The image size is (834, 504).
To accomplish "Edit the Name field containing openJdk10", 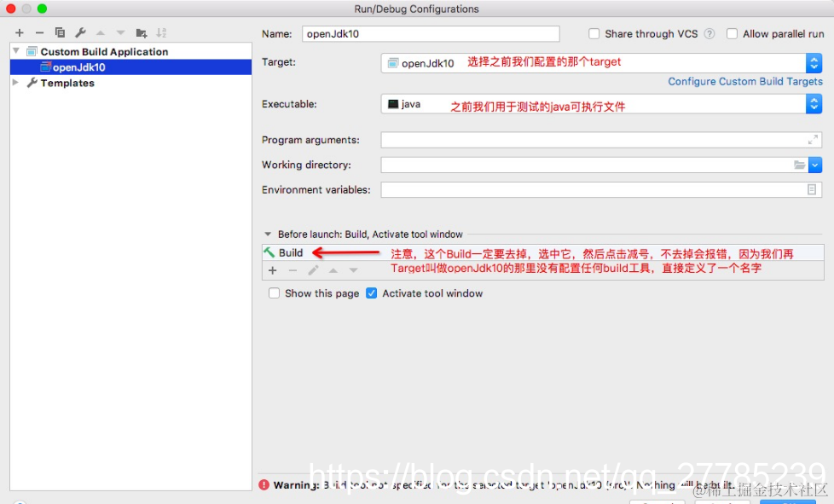I will pos(431,33).
